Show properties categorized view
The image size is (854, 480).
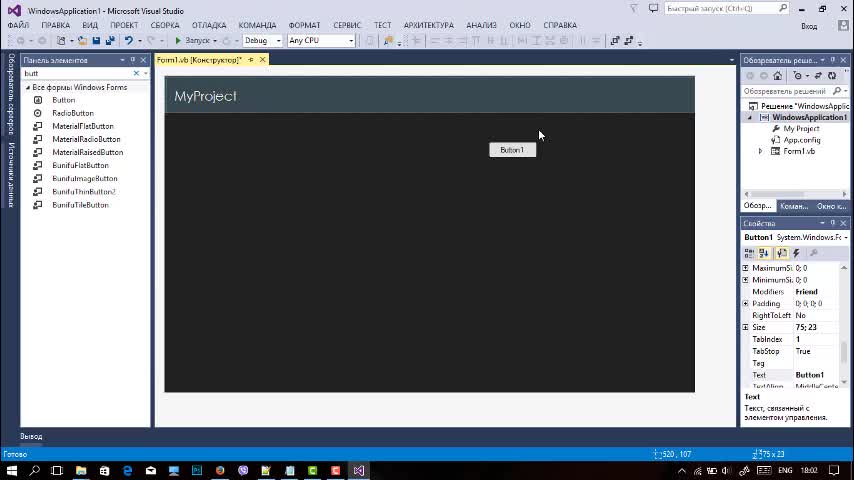749,253
